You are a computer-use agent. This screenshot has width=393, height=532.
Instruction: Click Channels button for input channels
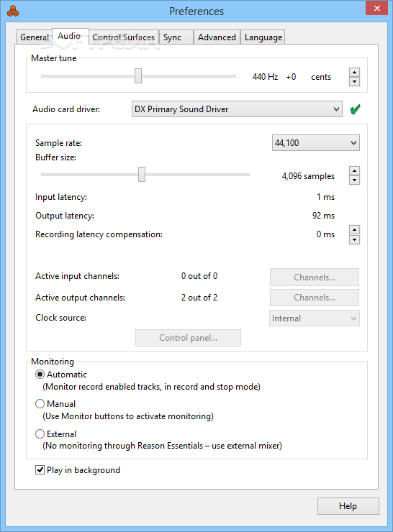pos(315,278)
